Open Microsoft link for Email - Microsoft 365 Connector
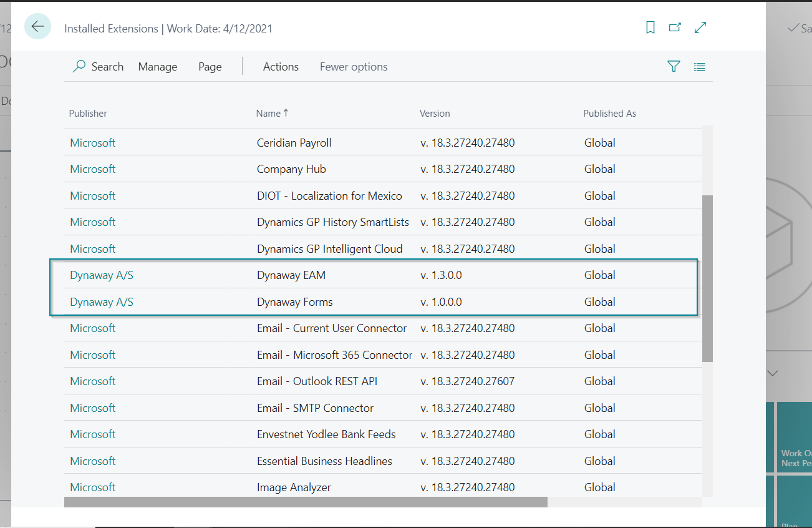 pos(93,355)
